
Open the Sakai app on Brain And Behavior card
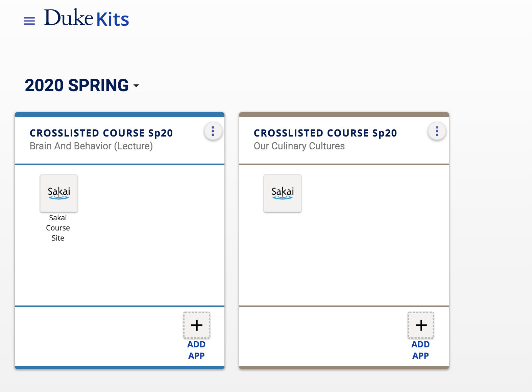coord(58,193)
